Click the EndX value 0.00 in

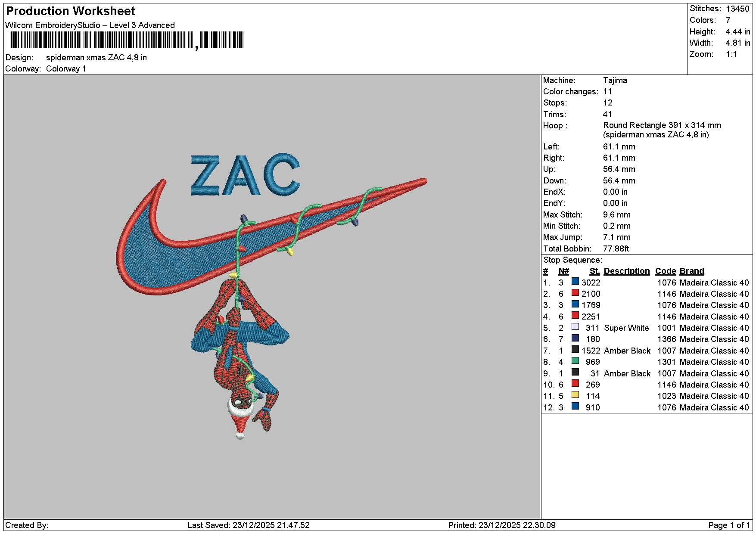615,192
